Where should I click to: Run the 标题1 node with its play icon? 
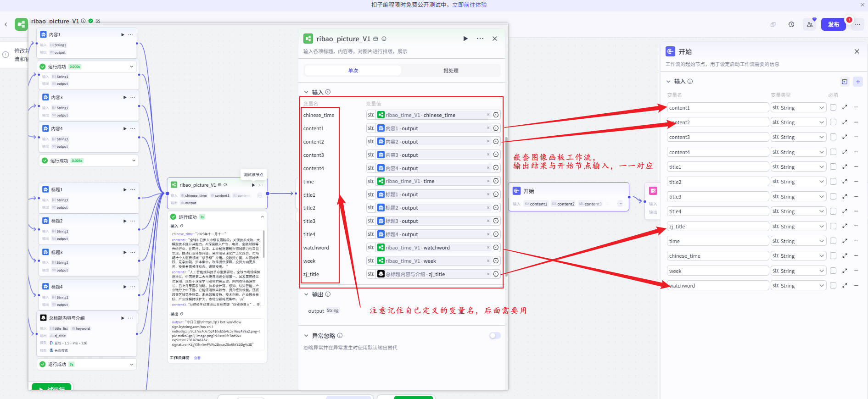(x=125, y=189)
